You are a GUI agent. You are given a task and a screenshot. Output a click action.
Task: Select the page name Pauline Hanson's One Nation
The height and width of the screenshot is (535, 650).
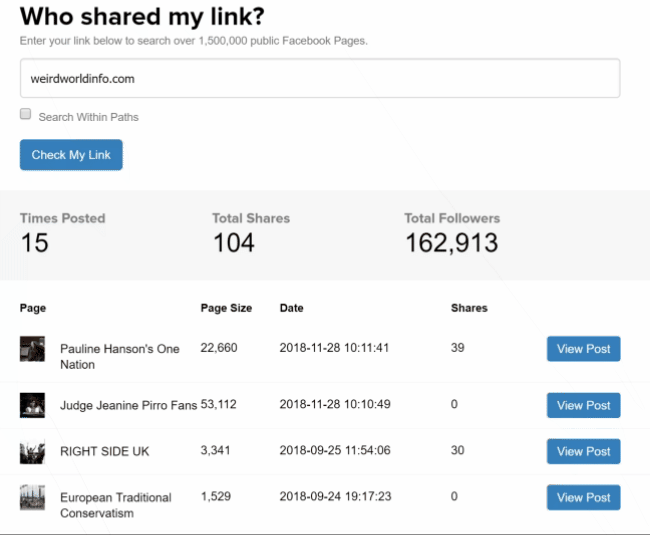(x=120, y=357)
